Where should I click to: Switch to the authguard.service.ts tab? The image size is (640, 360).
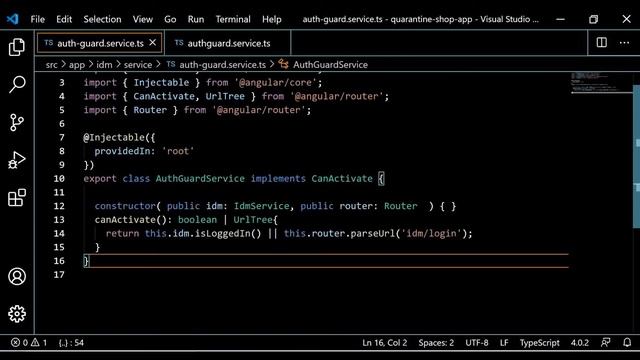coord(228,43)
